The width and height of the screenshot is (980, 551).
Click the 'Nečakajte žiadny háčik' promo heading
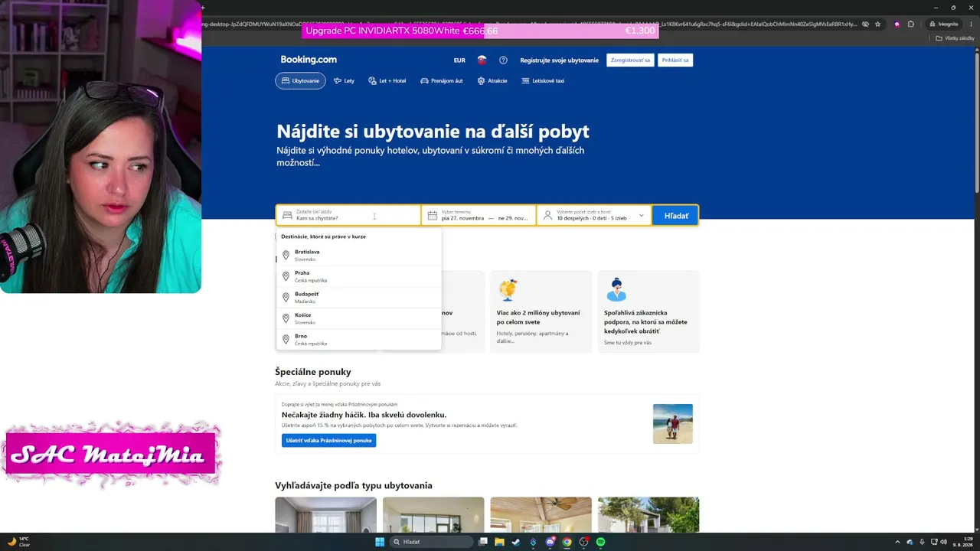coord(364,415)
